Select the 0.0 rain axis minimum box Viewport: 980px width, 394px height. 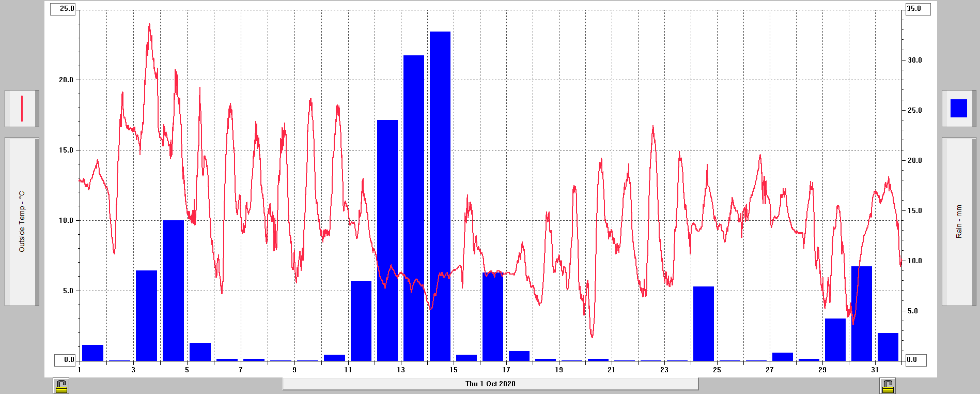point(915,360)
